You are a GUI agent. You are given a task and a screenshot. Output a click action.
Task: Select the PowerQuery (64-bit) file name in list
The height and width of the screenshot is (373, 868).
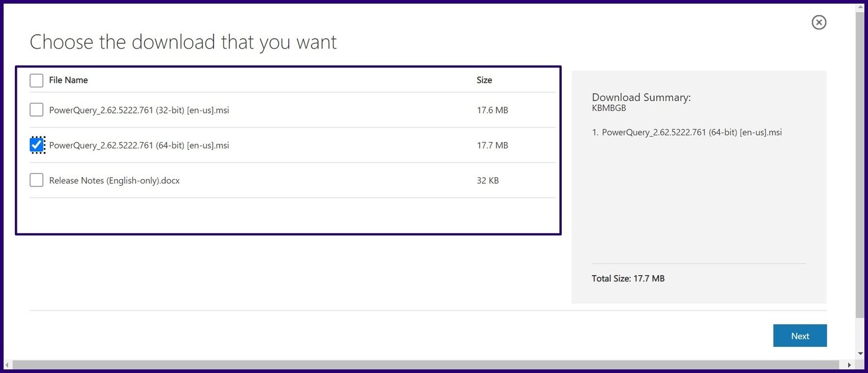pos(139,145)
